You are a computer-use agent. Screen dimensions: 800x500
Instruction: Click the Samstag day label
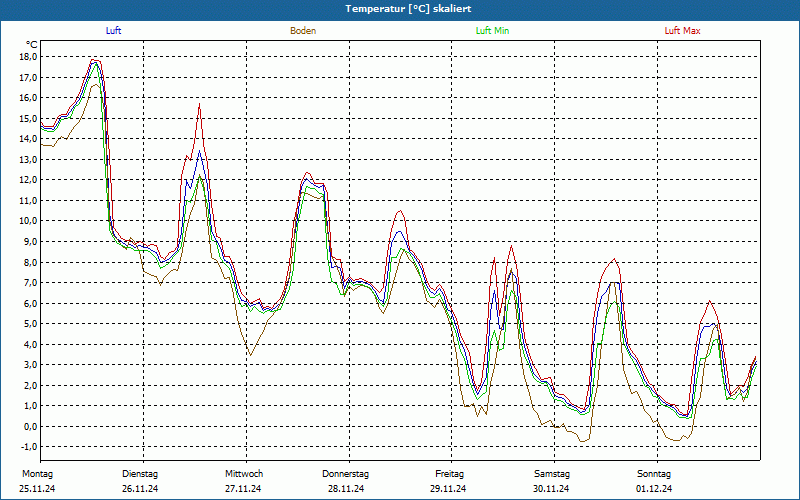552,474
